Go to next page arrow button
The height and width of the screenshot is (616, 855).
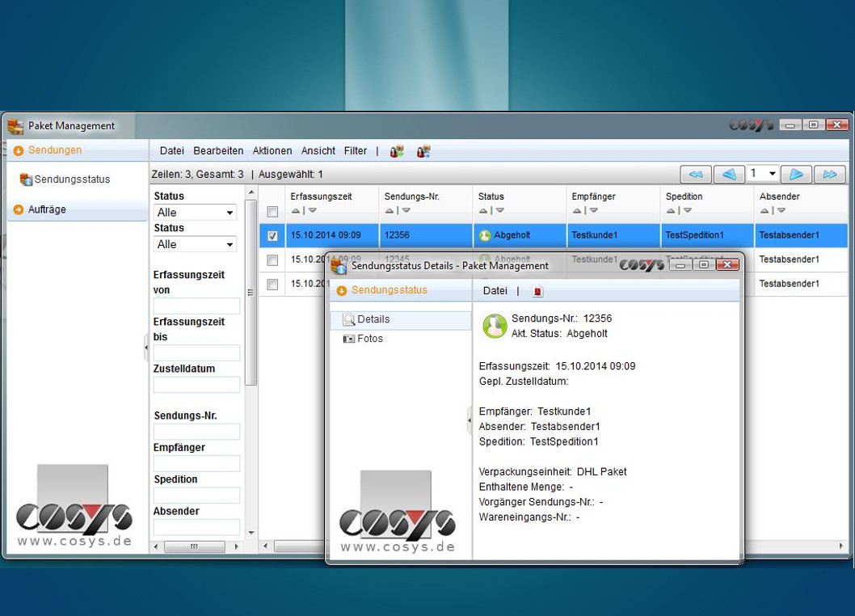[x=796, y=174]
